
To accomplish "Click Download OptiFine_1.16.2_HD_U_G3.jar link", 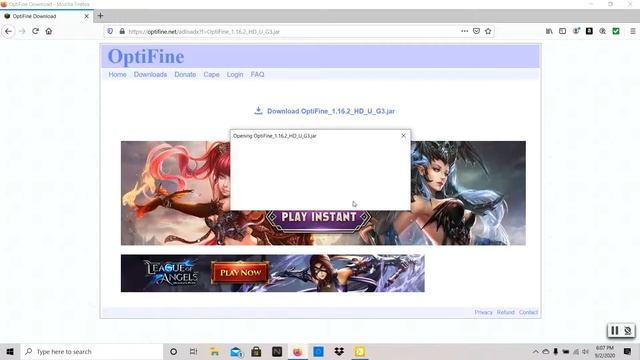I will pyautogui.click(x=331, y=111).
